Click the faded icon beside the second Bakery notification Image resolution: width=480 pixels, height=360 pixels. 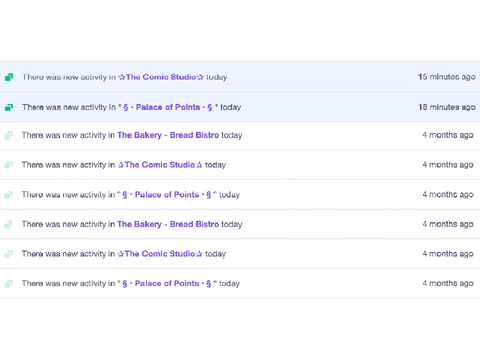(9, 224)
